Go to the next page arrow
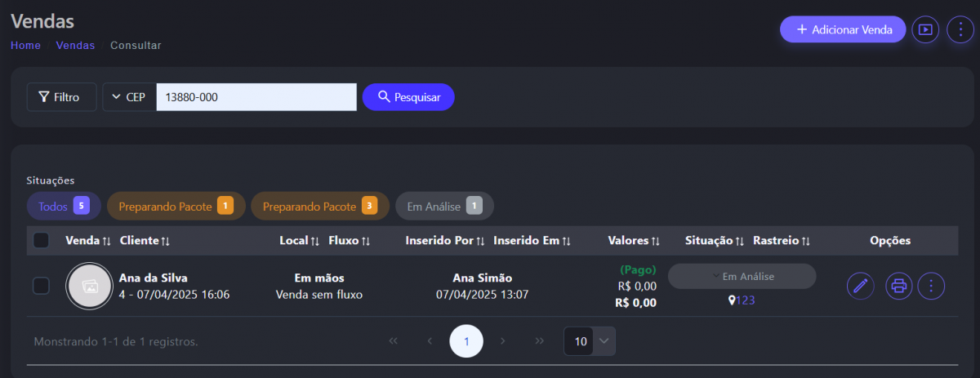 (x=503, y=341)
